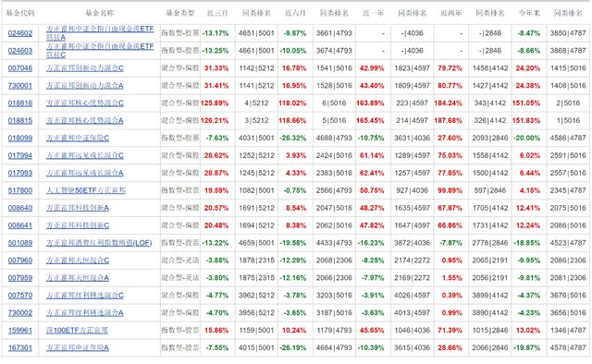Open fund code link 018815
This screenshot has width=592, height=364.
pos(20,121)
